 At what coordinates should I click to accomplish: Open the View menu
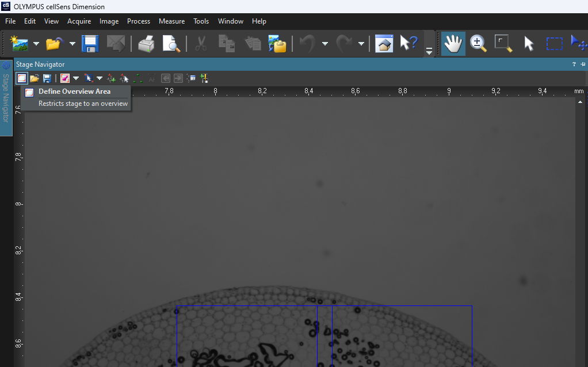point(51,21)
